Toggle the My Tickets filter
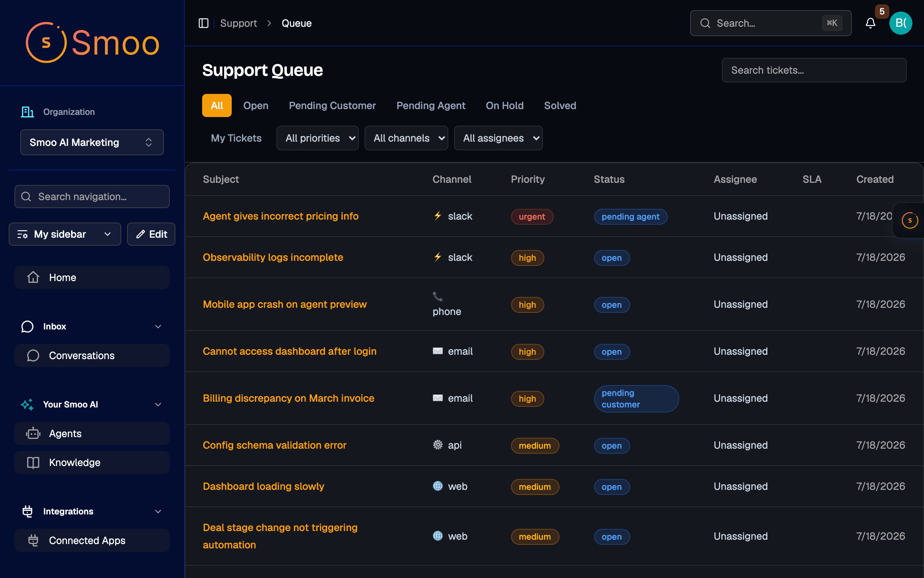 coord(236,138)
